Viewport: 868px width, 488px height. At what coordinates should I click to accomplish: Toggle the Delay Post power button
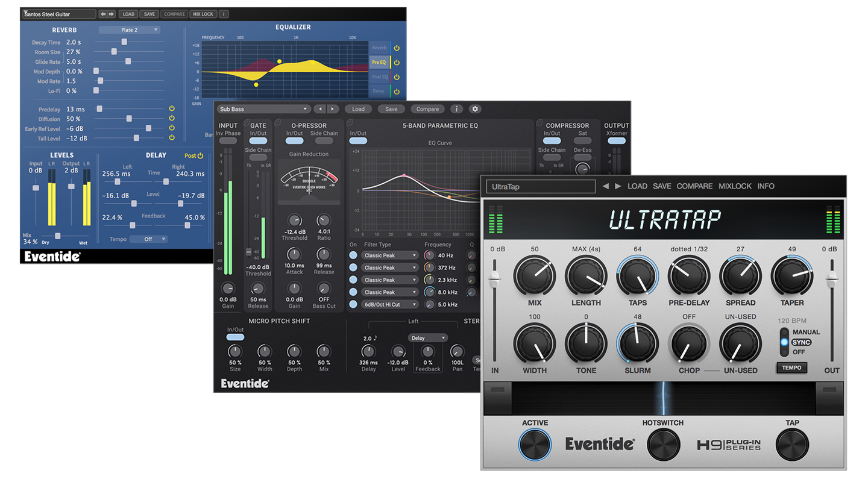[x=200, y=155]
